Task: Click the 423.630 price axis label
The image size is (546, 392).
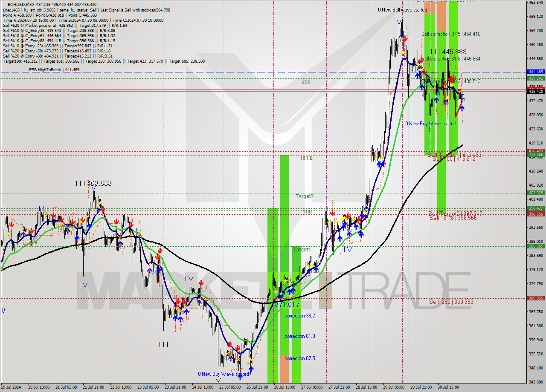Action: [x=536, y=129]
